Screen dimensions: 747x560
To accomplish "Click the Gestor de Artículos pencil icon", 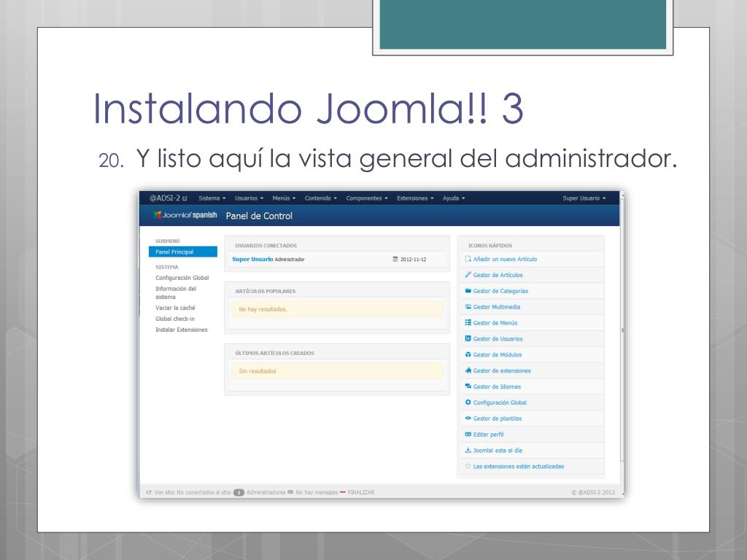I will pyautogui.click(x=468, y=275).
